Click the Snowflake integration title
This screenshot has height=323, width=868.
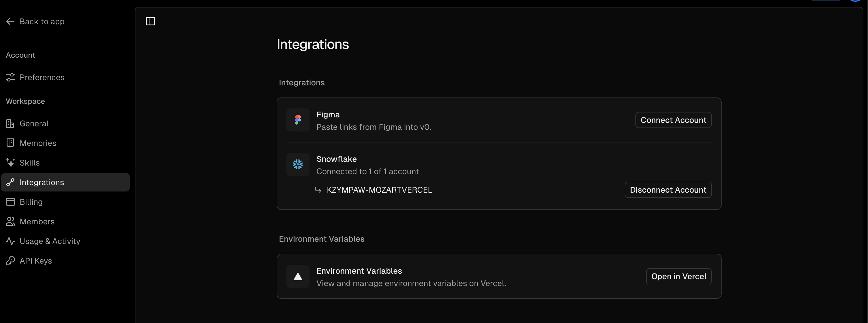(x=336, y=159)
